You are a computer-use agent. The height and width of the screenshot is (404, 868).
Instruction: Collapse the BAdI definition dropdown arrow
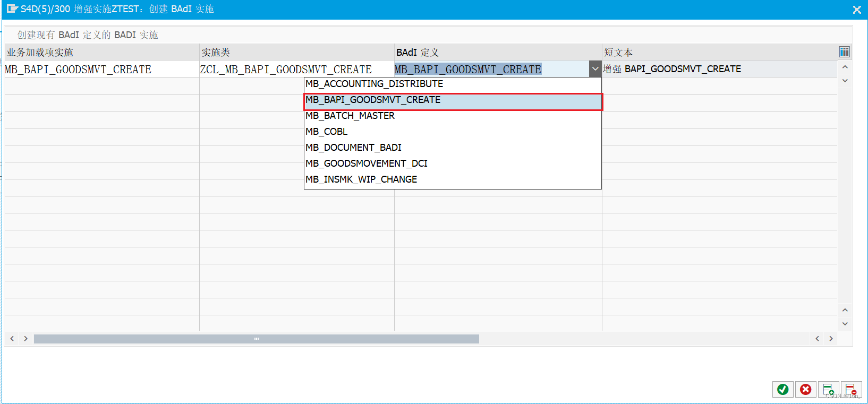595,69
